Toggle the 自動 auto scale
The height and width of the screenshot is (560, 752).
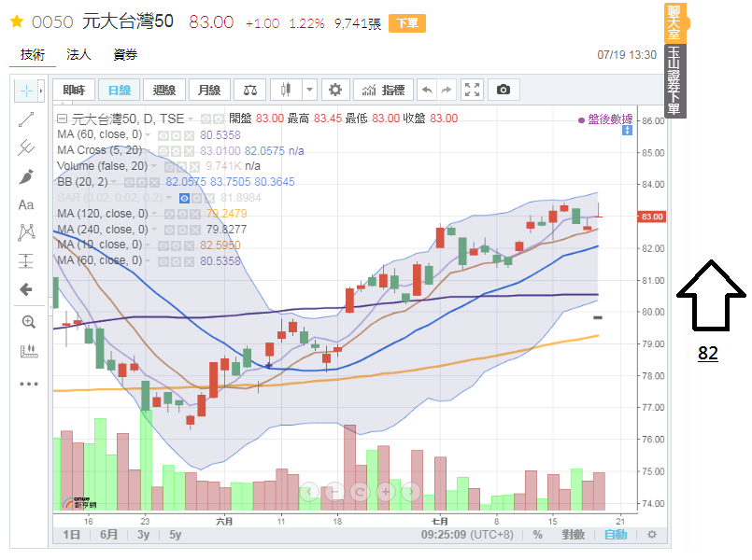point(616,535)
